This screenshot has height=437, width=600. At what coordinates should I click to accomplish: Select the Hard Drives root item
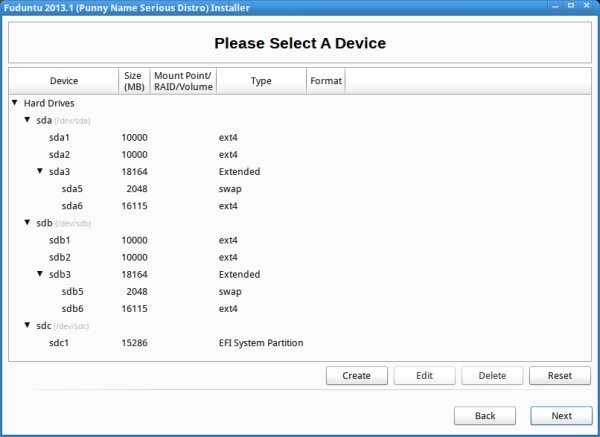tap(300, 103)
